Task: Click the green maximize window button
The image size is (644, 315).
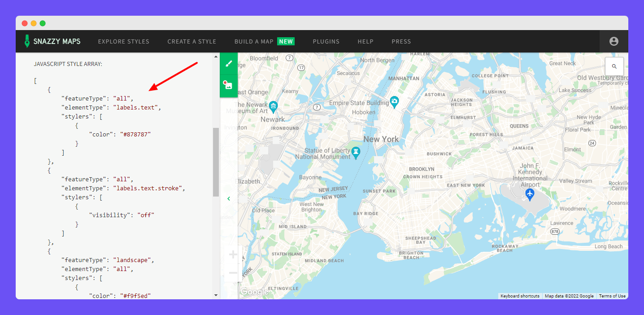Action: (x=43, y=23)
